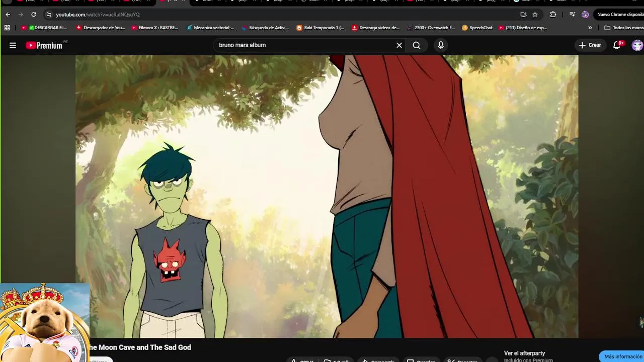Open the Todos los marcadores folder

[624, 28]
